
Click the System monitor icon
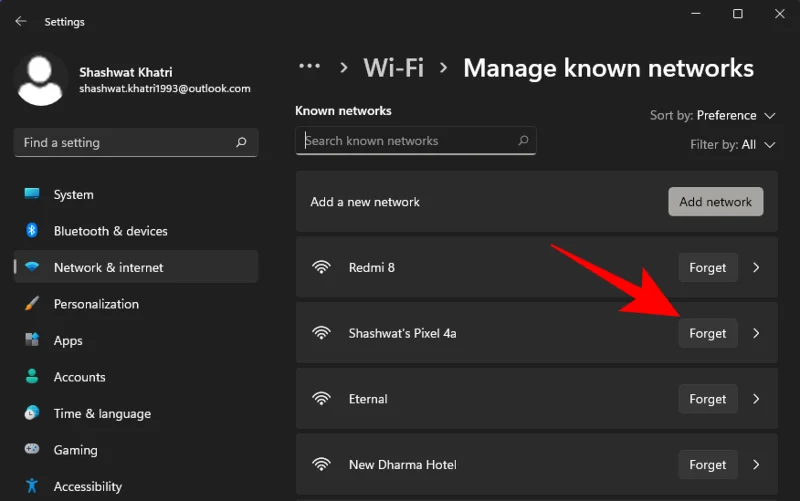[x=32, y=194]
